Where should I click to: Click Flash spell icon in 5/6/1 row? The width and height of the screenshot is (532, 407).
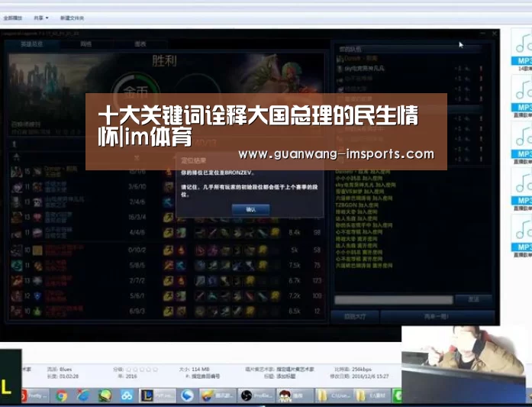168,296
